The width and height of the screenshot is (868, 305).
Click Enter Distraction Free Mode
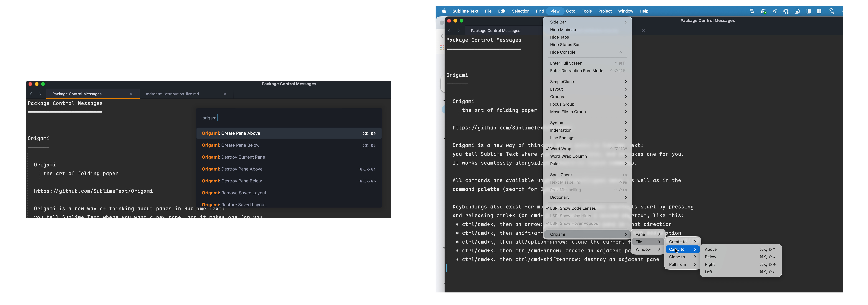pos(587,71)
